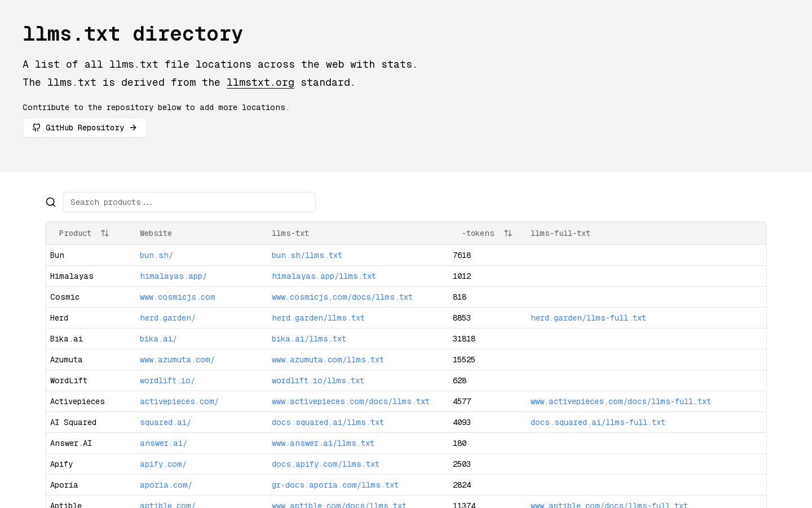Select the llms-full-txt column header

point(561,233)
